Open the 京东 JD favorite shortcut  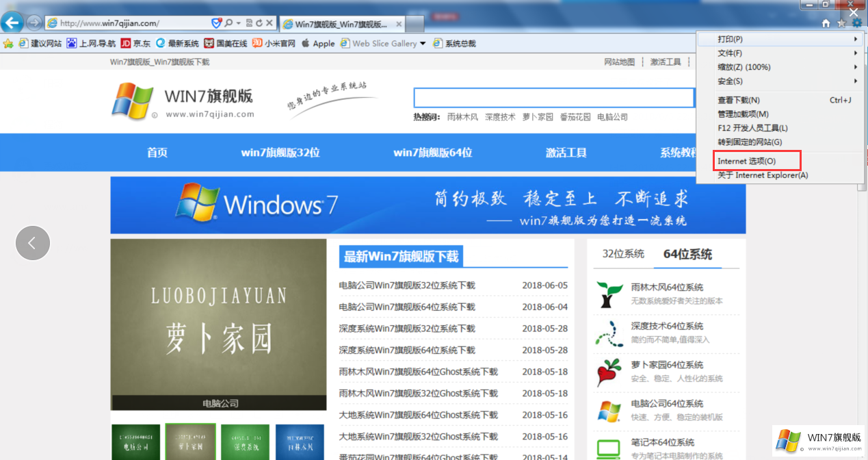(136, 43)
